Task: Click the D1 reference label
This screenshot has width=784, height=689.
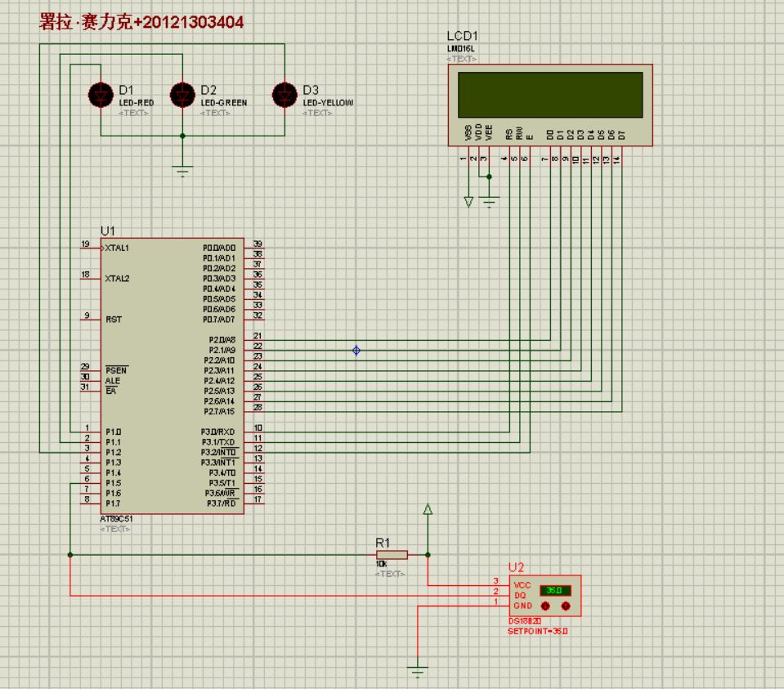Action: (x=126, y=90)
